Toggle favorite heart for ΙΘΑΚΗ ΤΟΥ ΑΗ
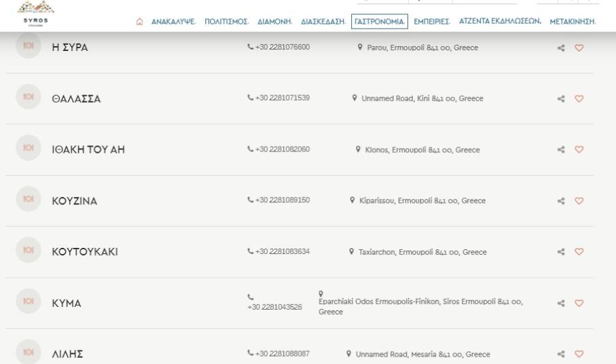 point(579,150)
